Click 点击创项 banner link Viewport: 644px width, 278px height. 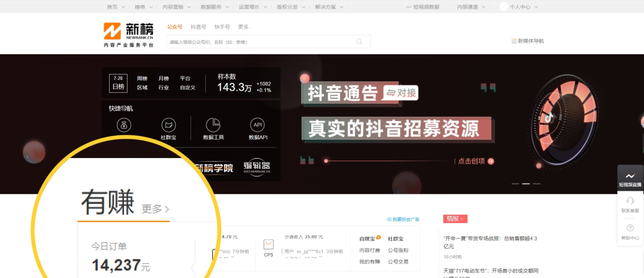point(476,161)
